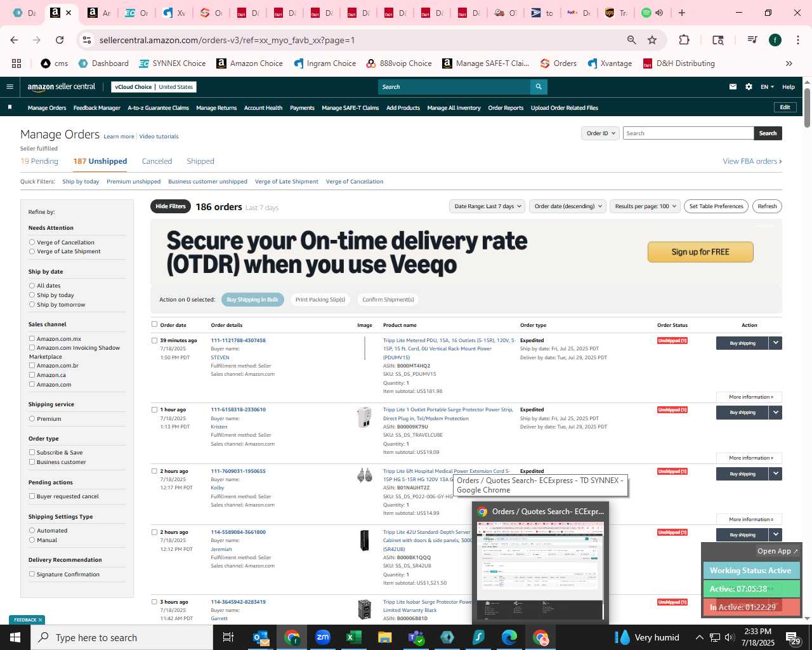Select the Ship by tomorrow radio option
The width and height of the screenshot is (812, 650).
pyautogui.click(x=32, y=304)
